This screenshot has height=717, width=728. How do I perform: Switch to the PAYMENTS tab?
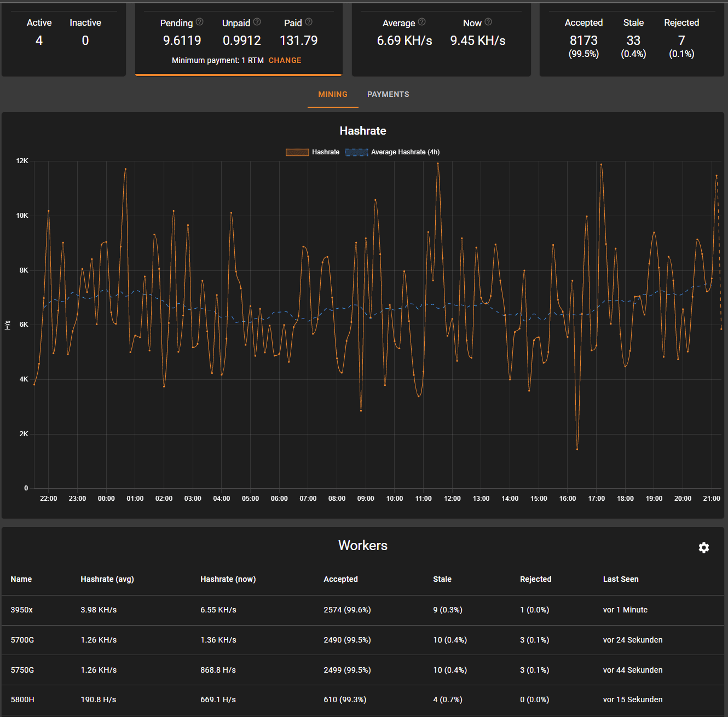(x=388, y=94)
